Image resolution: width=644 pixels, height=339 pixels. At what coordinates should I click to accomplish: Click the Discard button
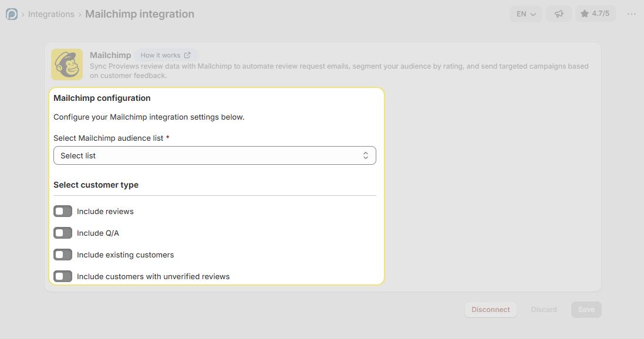tap(544, 310)
